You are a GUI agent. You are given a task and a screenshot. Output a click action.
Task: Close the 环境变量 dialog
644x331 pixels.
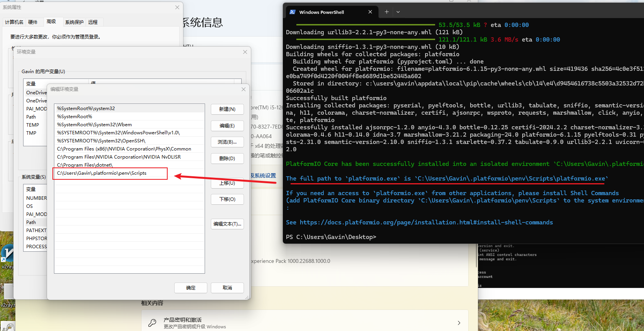(x=245, y=52)
